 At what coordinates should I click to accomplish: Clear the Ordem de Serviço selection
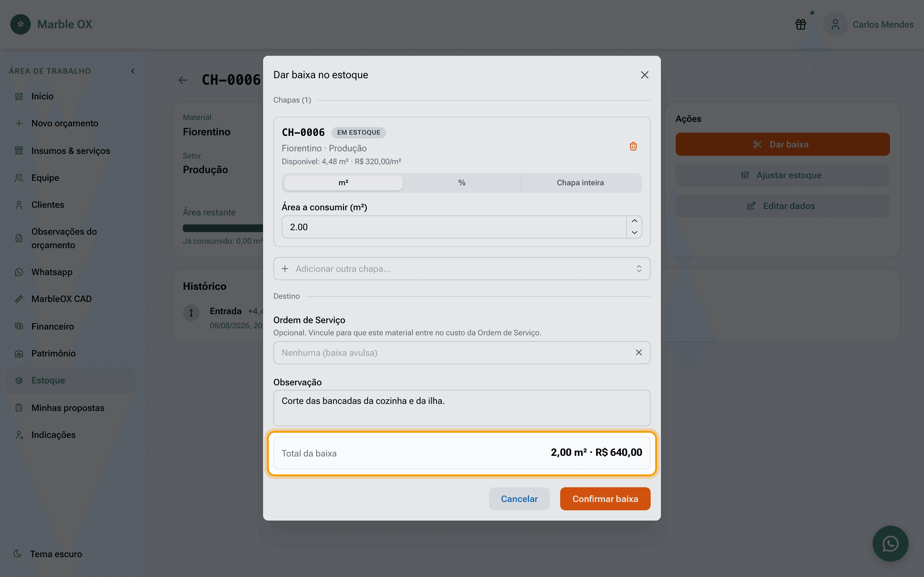coord(639,353)
